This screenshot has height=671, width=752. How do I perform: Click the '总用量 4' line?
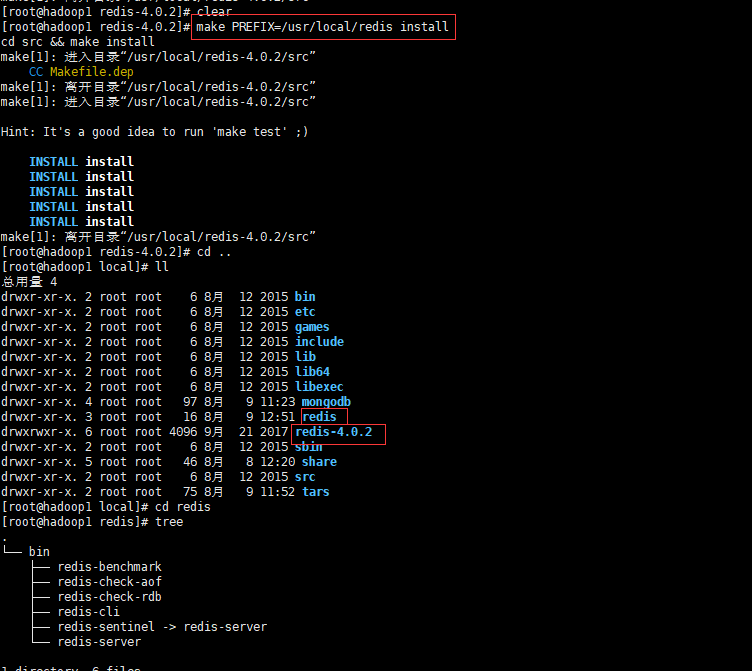click(x=29, y=282)
